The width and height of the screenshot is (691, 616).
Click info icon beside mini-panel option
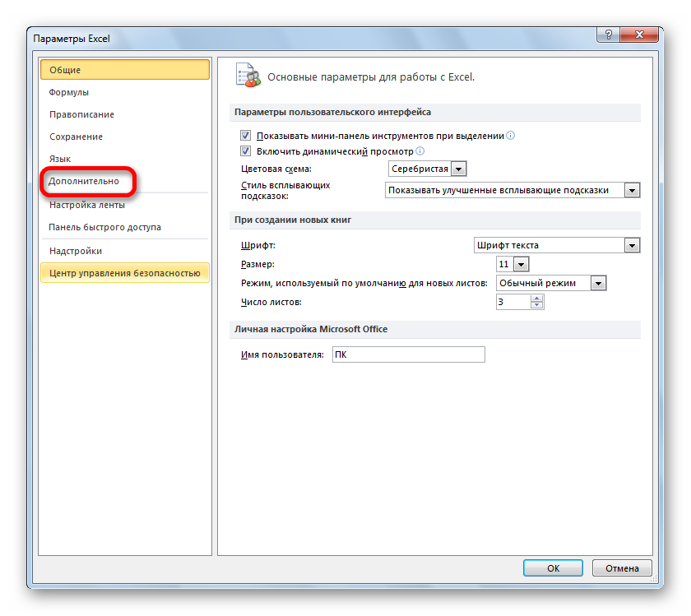coord(510,135)
